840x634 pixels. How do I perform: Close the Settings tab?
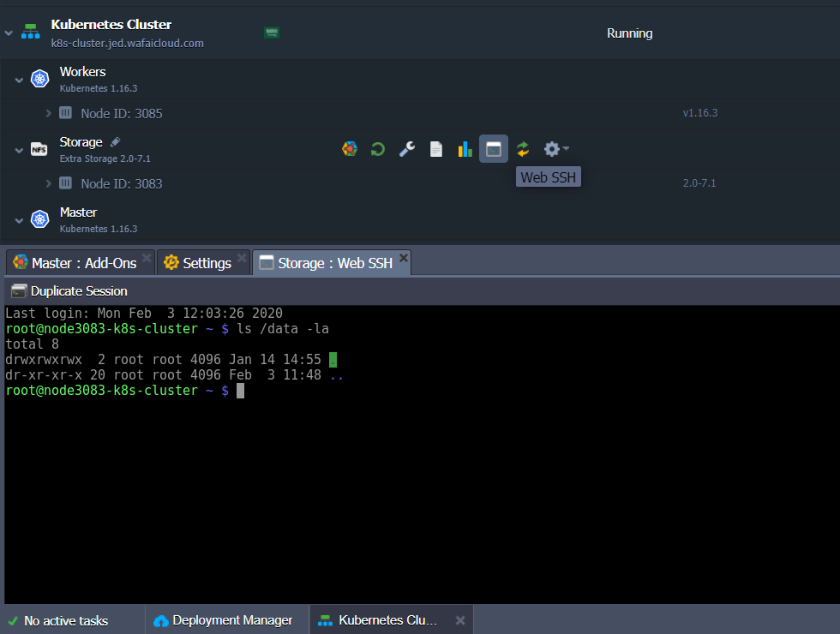tap(242, 258)
